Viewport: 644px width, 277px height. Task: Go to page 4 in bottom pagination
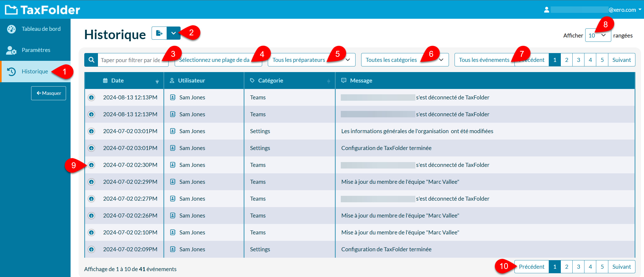pyautogui.click(x=590, y=267)
